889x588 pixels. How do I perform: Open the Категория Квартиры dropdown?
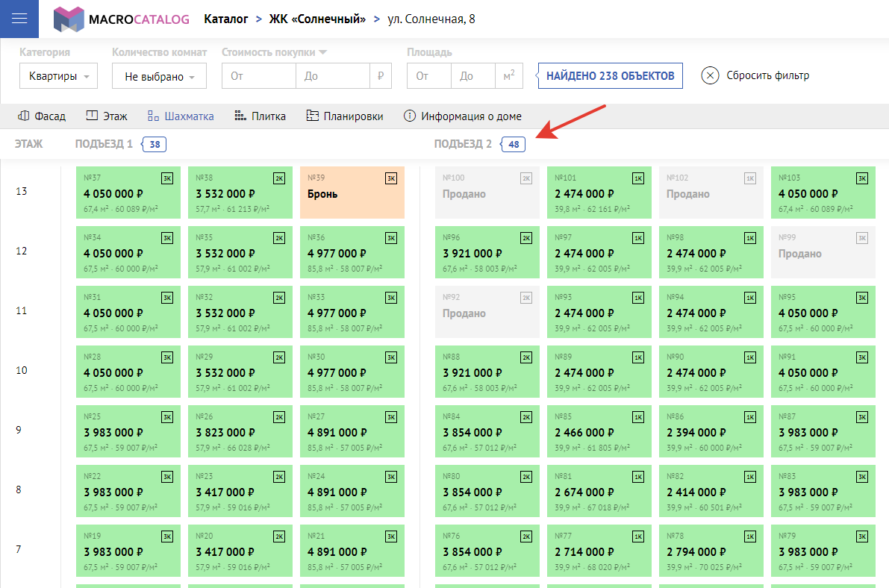tap(58, 76)
